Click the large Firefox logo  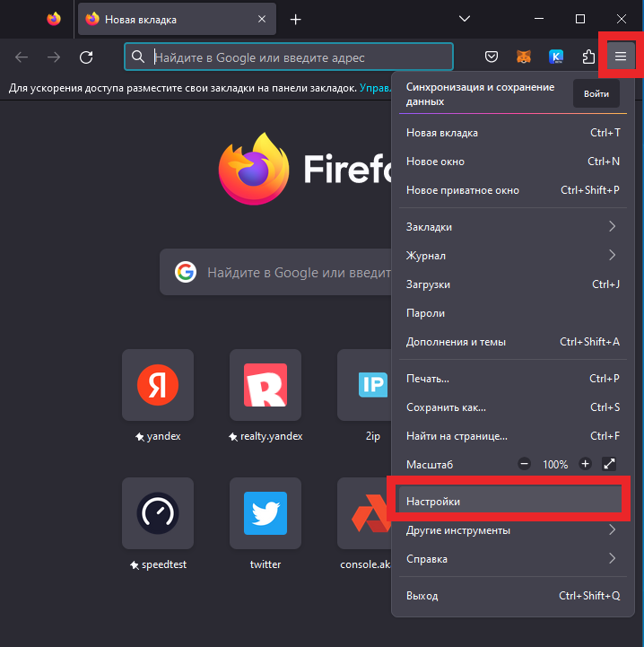point(253,169)
